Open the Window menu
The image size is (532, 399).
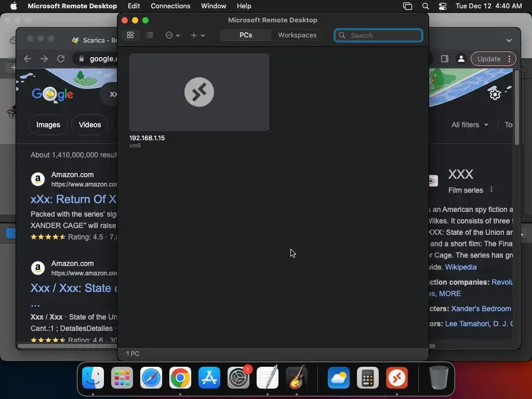(x=214, y=6)
